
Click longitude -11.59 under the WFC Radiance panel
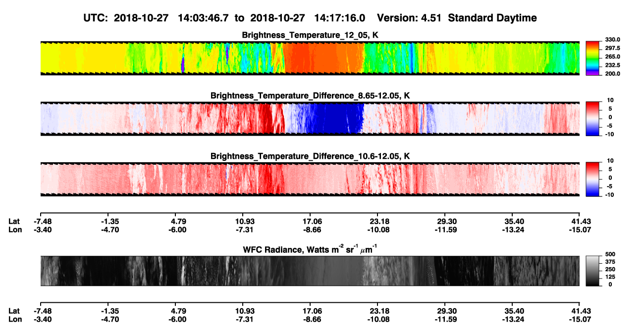click(x=445, y=319)
